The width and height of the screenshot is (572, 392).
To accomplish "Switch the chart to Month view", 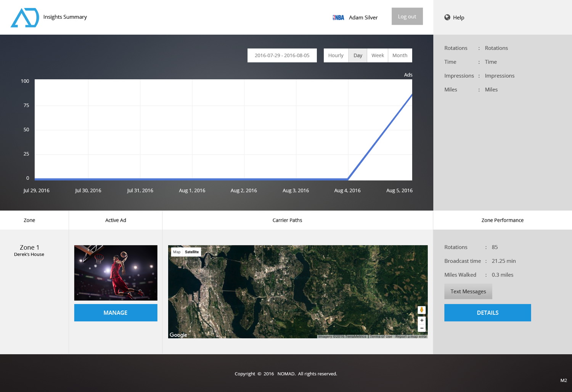I will pos(400,55).
